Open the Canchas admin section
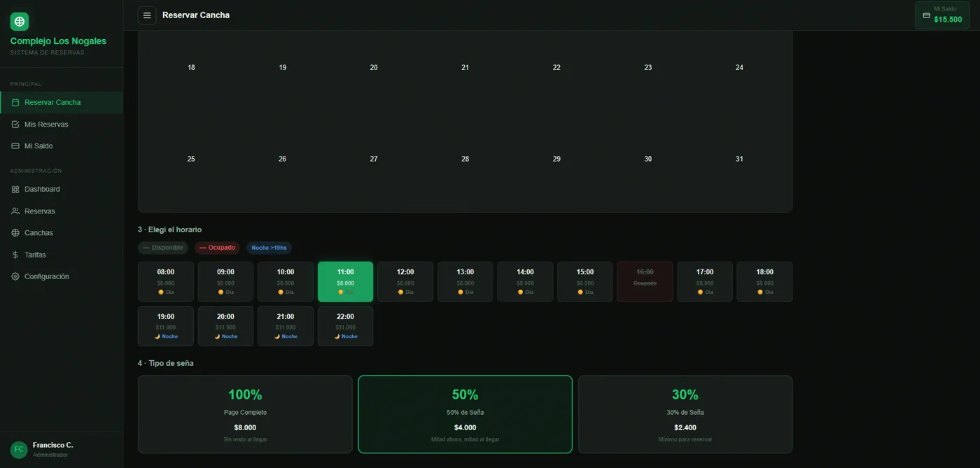The image size is (980, 468). [x=62, y=233]
